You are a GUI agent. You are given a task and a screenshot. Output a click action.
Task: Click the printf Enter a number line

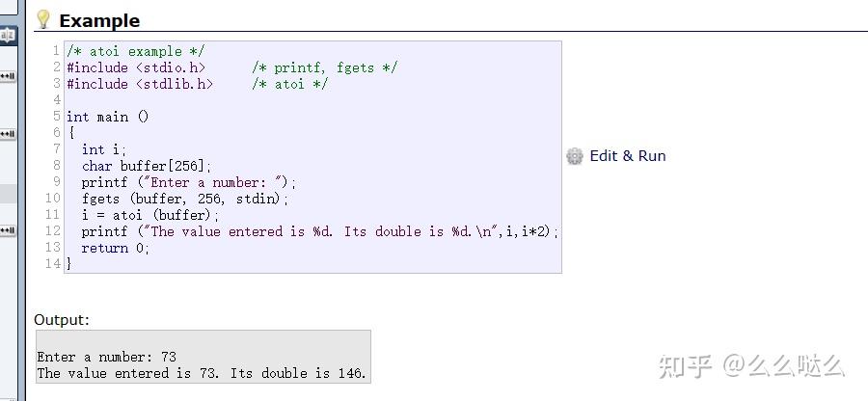coord(189,182)
